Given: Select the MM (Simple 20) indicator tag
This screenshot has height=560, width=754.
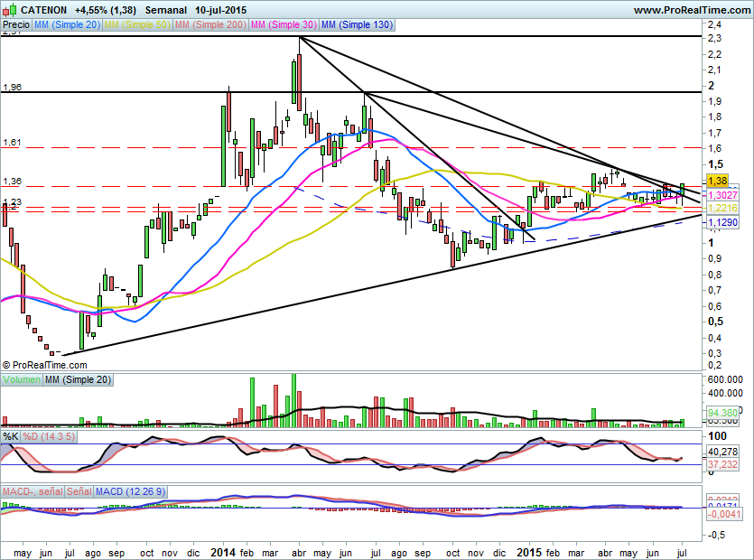Looking at the screenshot, I should pyautogui.click(x=68, y=26).
